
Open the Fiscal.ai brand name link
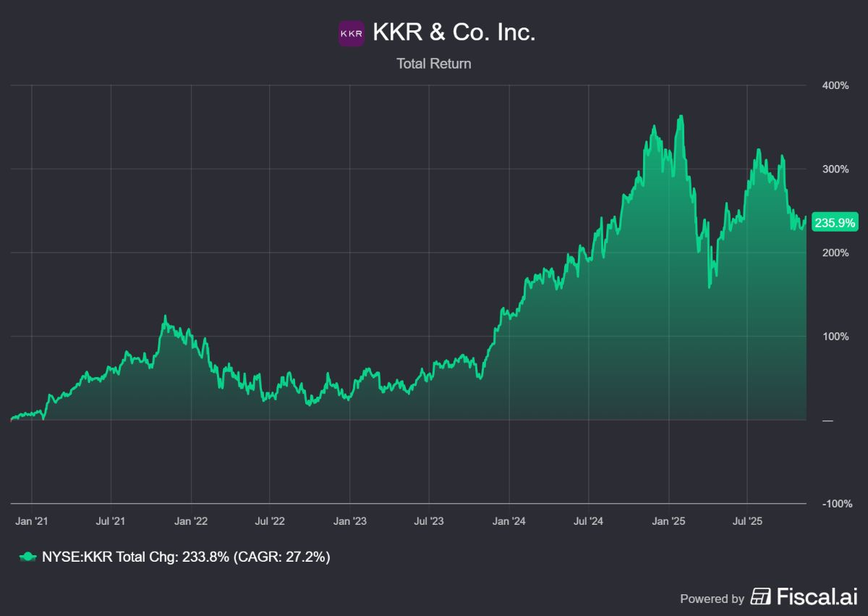click(817, 596)
